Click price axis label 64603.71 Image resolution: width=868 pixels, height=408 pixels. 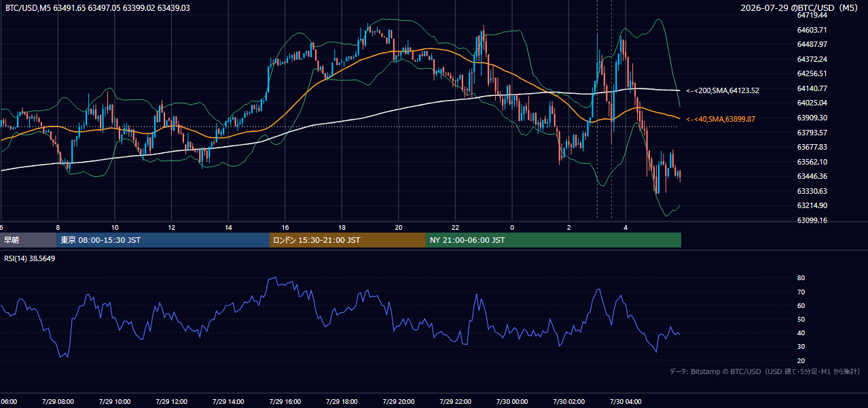pos(812,30)
